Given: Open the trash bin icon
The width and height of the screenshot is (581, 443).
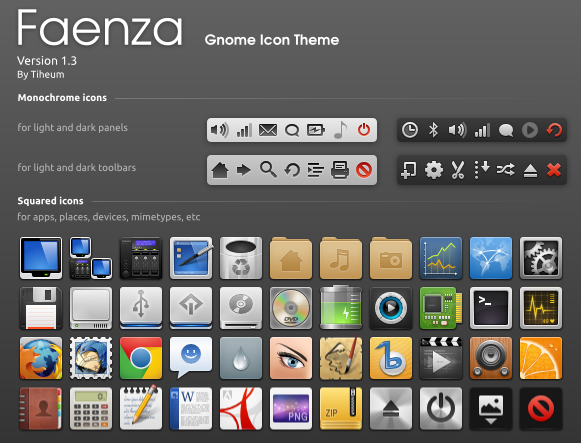Looking at the screenshot, I should (241, 258).
